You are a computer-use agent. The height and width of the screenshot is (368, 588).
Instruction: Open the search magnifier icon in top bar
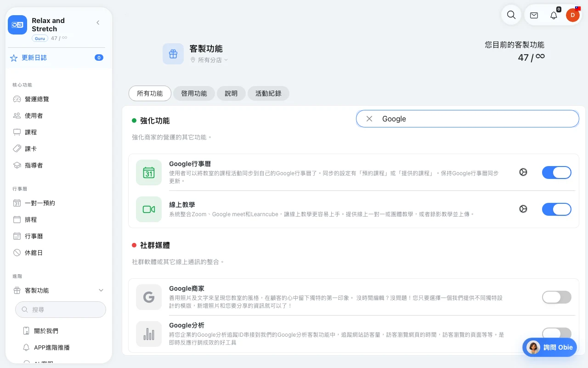click(511, 15)
